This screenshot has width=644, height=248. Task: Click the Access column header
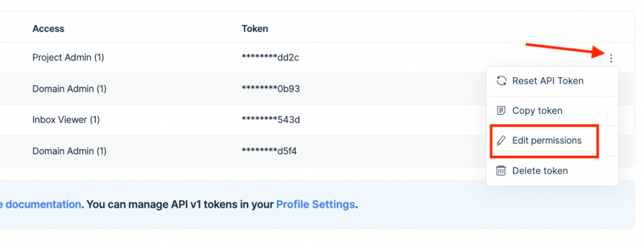click(x=48, y=29)
